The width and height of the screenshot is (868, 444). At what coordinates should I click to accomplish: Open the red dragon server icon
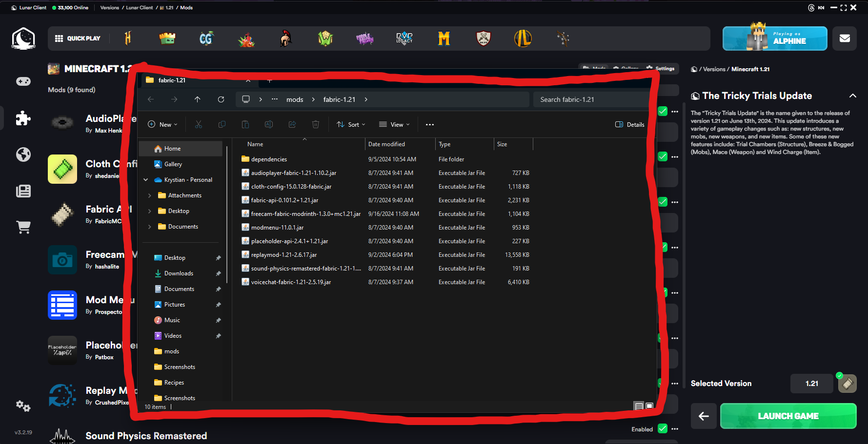[x=246, y=39]
